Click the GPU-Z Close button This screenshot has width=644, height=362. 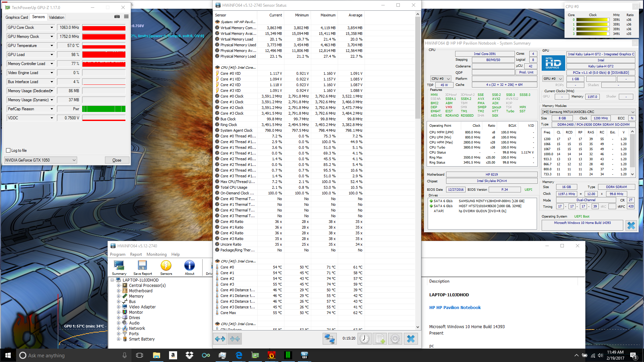point(117,160)
